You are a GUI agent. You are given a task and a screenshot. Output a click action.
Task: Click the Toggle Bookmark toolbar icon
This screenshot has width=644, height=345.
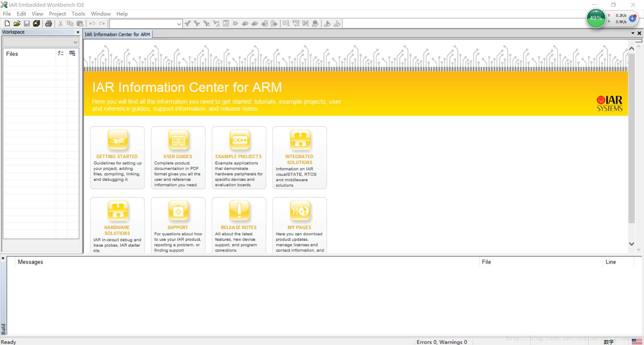[235, 23]
